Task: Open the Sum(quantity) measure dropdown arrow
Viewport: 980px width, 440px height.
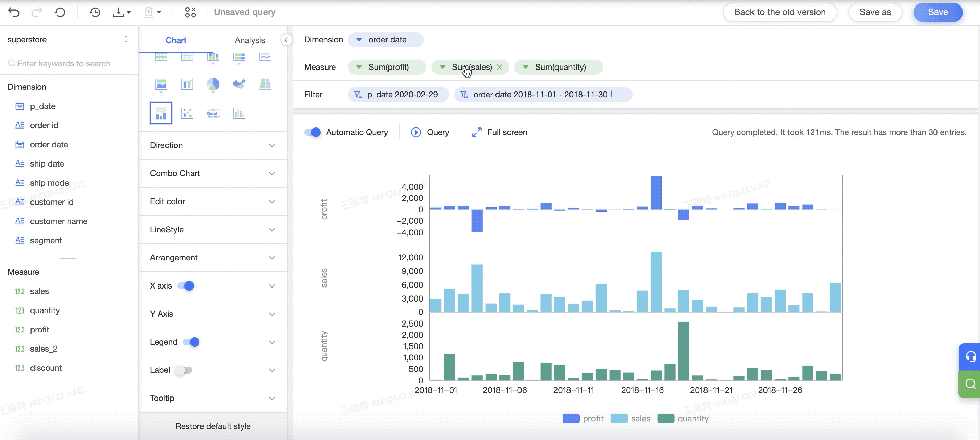Action: [x=525, y=67]
